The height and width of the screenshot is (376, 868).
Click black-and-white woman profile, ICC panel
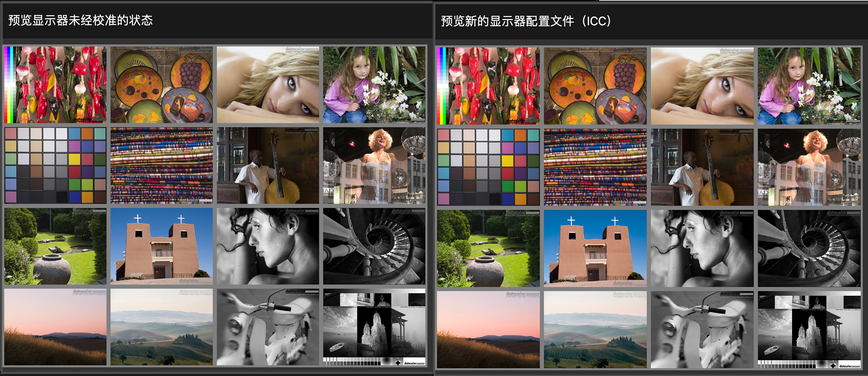pyautogui.click(x=702, y=248)
